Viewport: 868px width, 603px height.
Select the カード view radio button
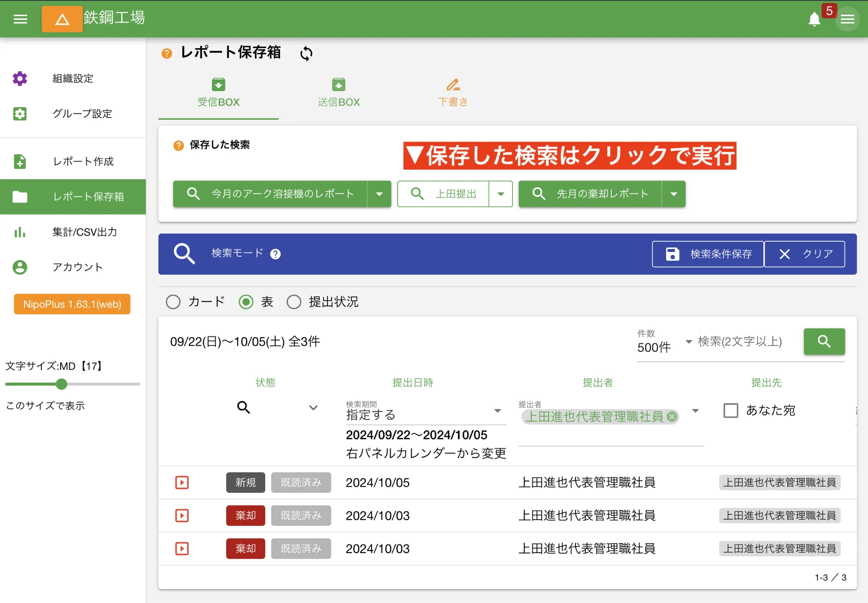click(173, 302)
